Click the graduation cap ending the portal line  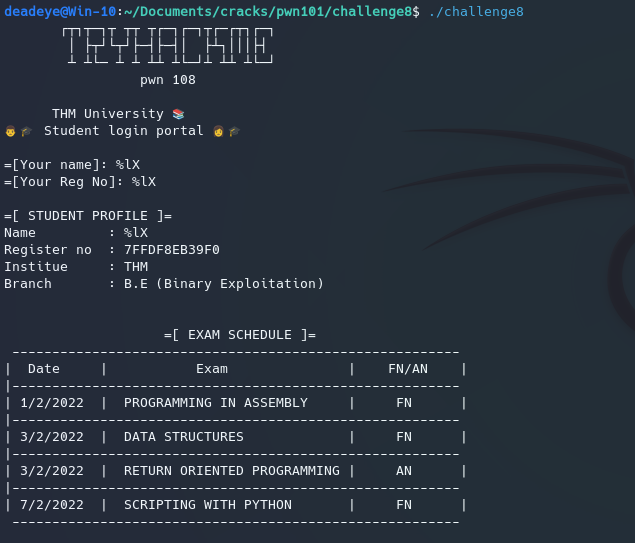[234, 131]
